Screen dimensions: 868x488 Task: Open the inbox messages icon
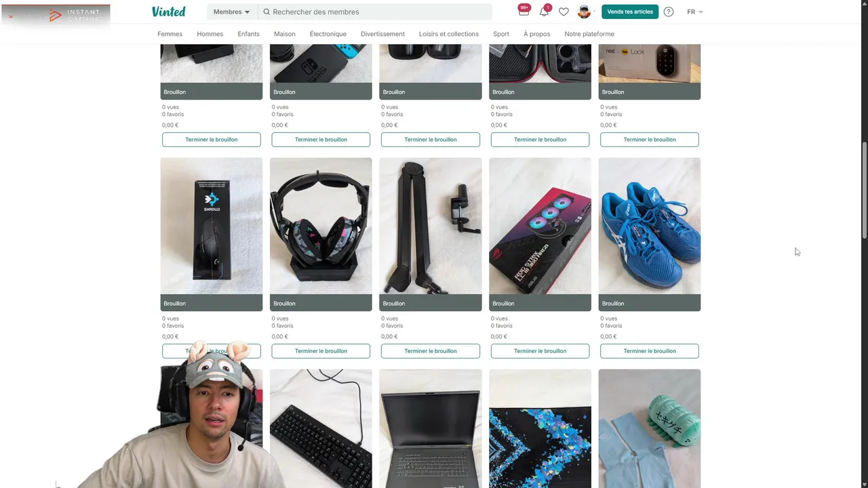click(x=524, y=10)
